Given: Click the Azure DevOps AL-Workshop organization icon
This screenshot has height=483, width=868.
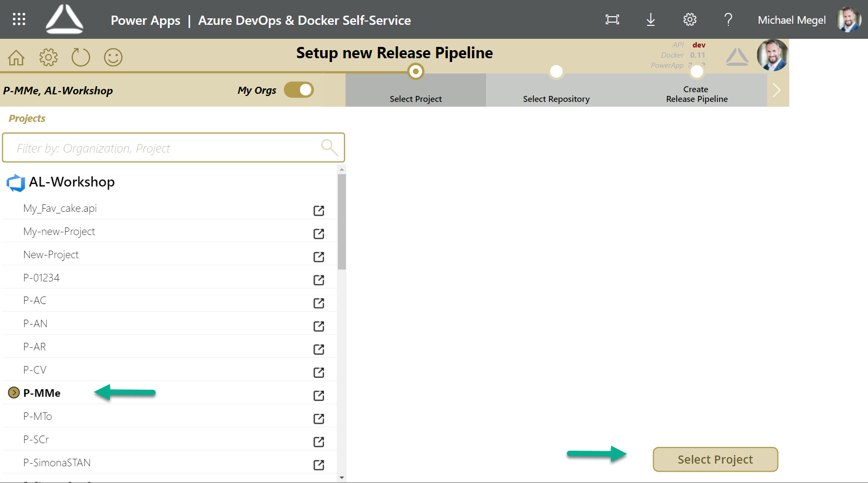Looking at the screenshot, I should tap(16, 183).
